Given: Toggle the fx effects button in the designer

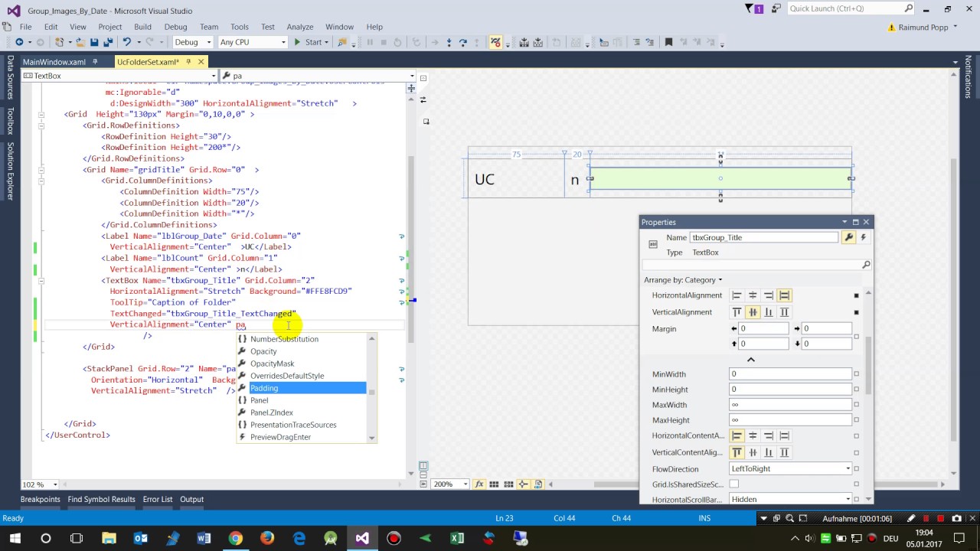Looking at the screenshot, I should (x=479, y=484).
